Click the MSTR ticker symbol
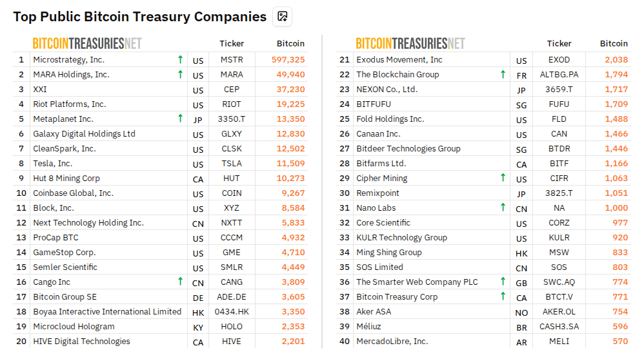 232,59
